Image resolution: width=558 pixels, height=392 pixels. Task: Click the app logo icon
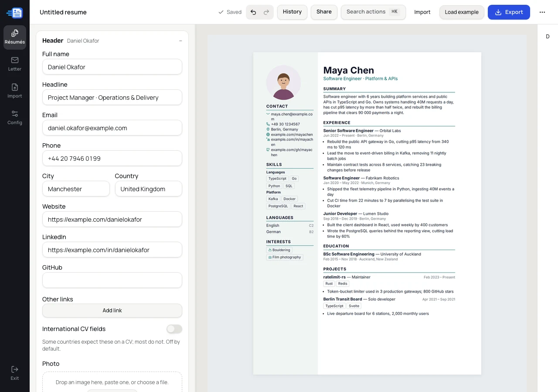point(14,13)
